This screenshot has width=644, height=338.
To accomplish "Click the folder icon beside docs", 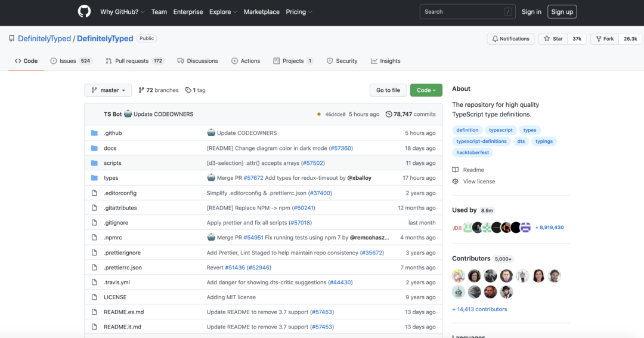I will point(94,148).
